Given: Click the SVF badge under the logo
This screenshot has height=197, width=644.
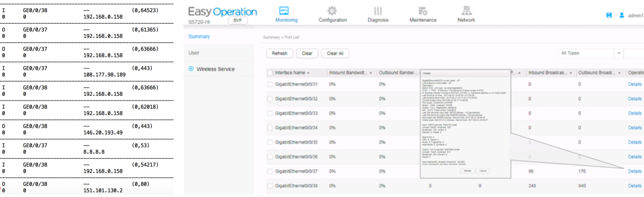Looking at the screenshot, I should 238,20.
